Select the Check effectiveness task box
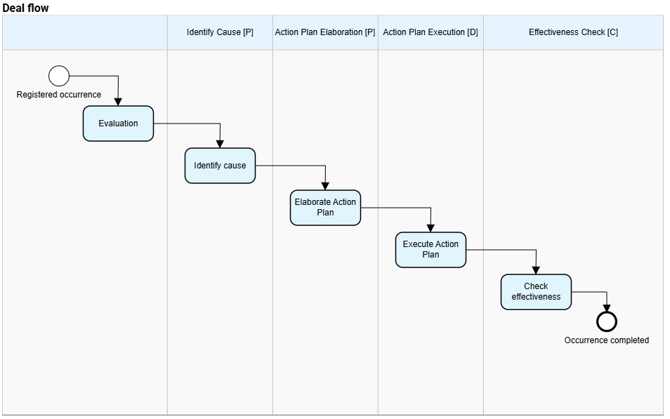This screenshot has width=670, height=419. click(x=536, y=291)
